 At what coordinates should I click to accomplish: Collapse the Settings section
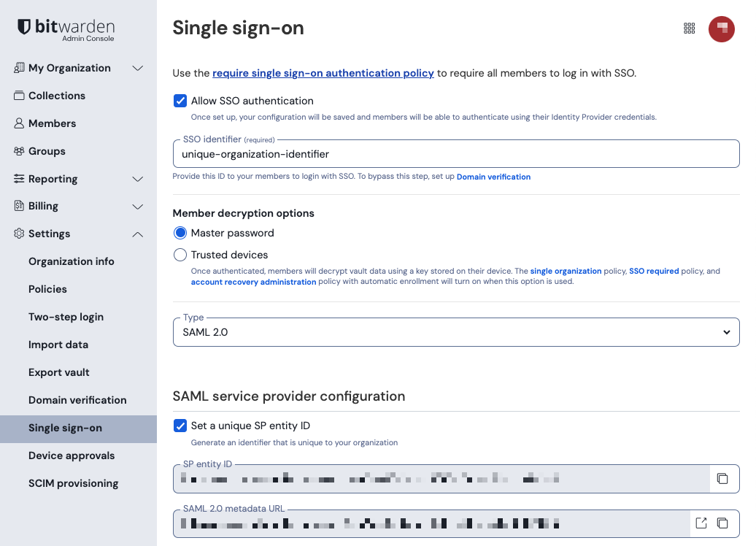coord(138,234)
